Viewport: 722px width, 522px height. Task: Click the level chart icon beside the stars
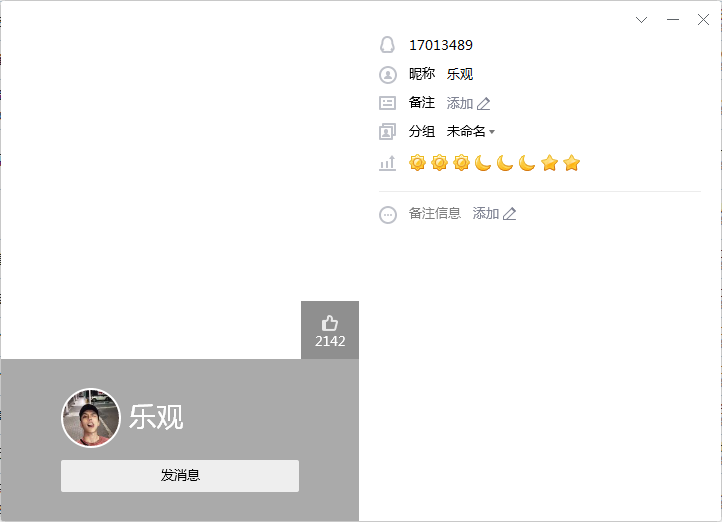tap(387, 163)
